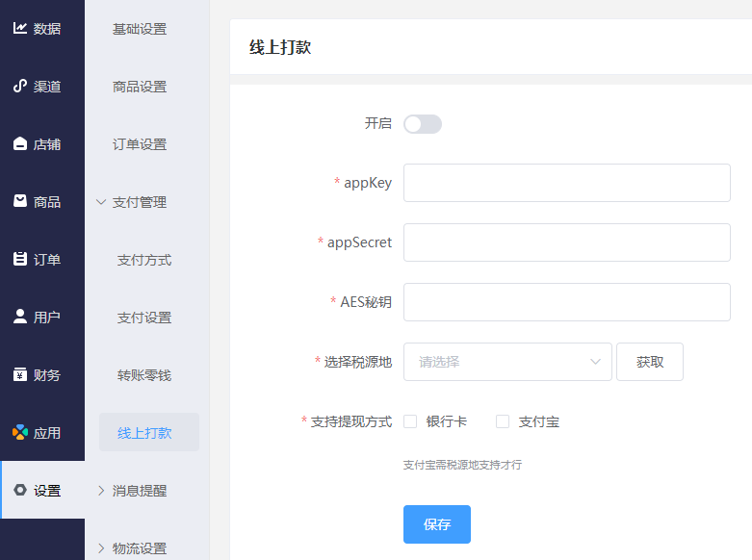The height and width of the screenshot is (560, 752).
Task: Focus the appKey input field
Action: pyautogui.click(x=567, y=183)
